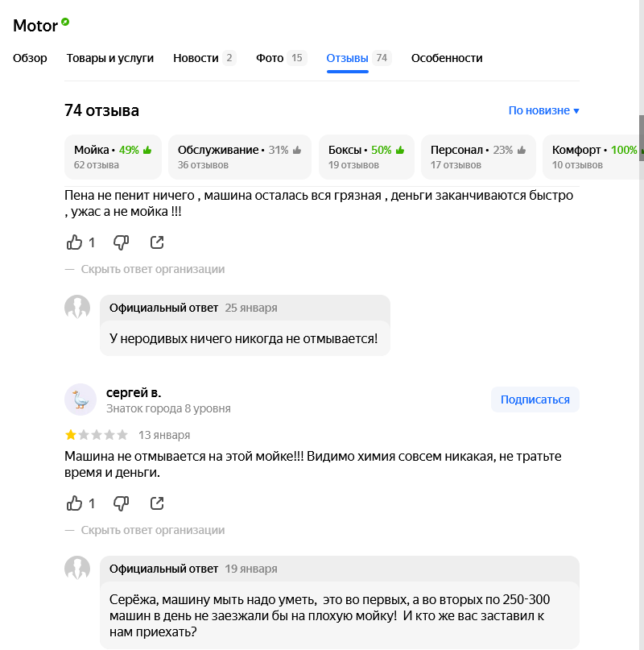The image size is (644, 650).
Task: Collapse the organization reply dated 25 января
Action: (x=152, y=269)
